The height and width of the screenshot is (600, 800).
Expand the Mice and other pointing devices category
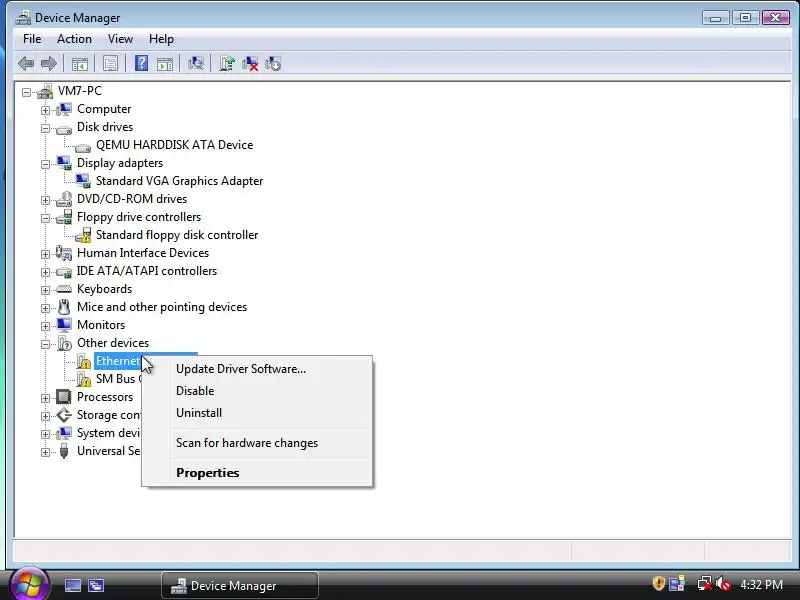tap(45, 308)
